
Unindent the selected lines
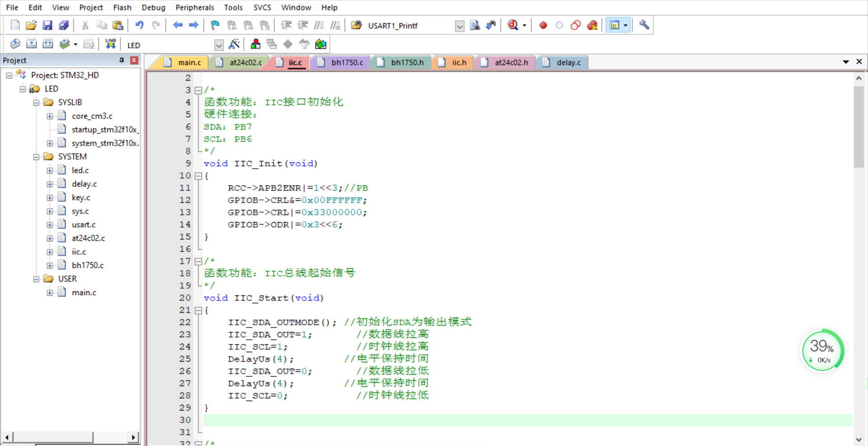tap(302, 25)
